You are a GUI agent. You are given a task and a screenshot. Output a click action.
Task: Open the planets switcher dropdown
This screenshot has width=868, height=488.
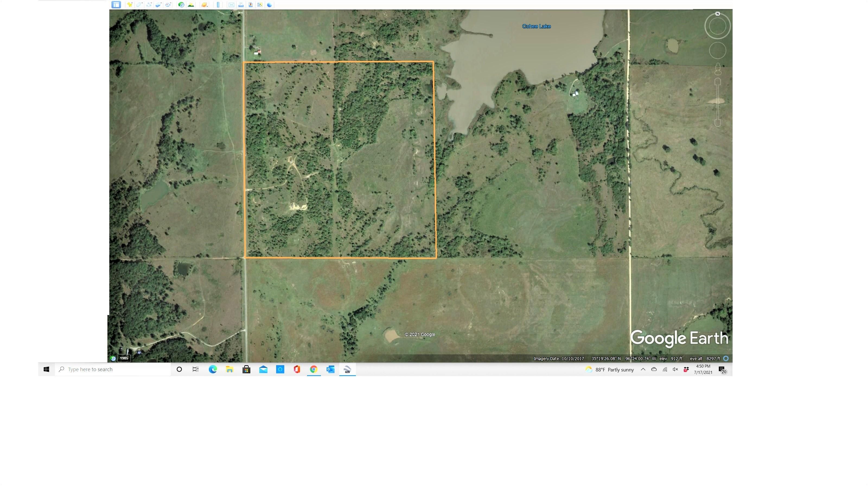point(205,5)
